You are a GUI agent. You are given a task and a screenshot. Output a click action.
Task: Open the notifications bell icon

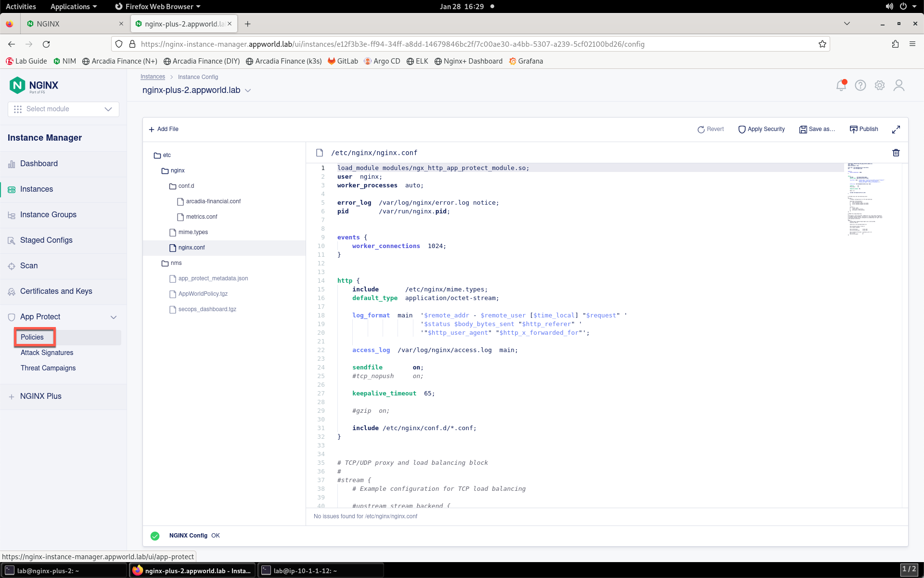pos(841,85)
